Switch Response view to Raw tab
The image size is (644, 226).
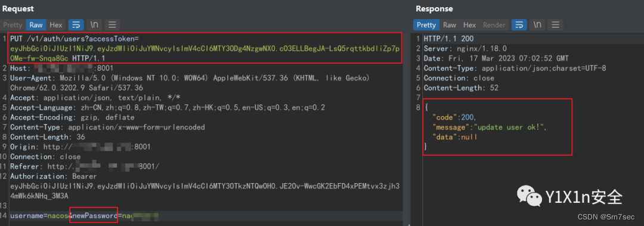450,25
